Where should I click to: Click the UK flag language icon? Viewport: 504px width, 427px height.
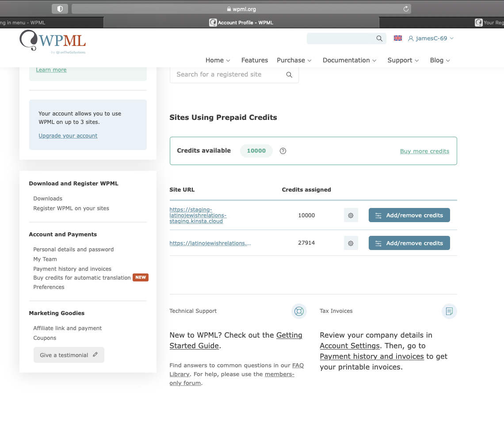(398, 38)
